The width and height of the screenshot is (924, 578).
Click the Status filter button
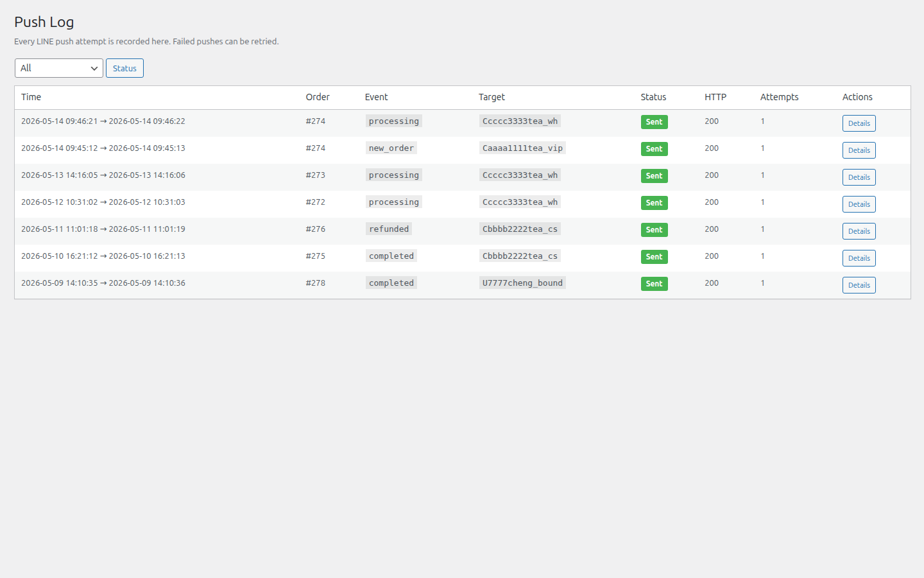124,68
